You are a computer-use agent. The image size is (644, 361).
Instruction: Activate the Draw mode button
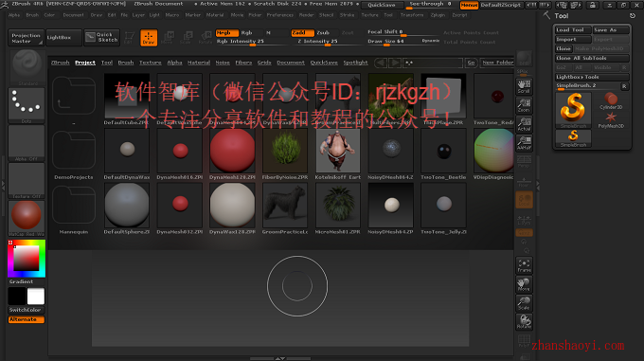(x=149, y=37)
